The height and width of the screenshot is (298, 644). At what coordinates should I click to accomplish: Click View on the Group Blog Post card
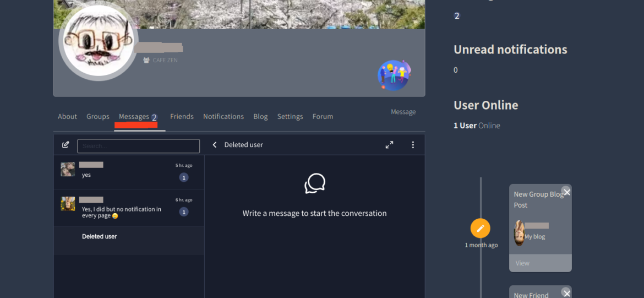[522, 263]
